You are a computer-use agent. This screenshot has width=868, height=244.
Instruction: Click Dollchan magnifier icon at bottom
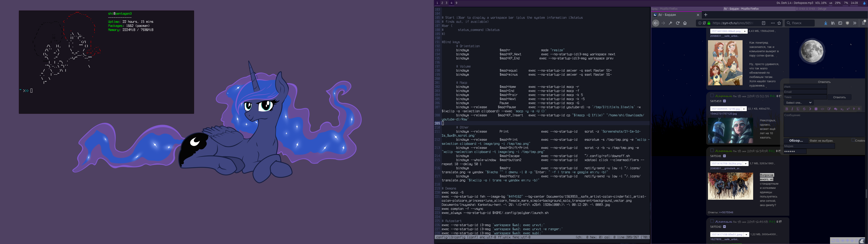coord(838,241)
